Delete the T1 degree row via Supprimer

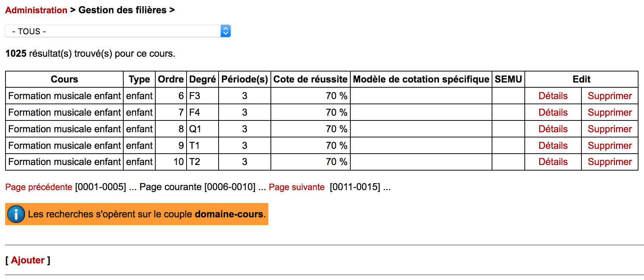(609, 146)
